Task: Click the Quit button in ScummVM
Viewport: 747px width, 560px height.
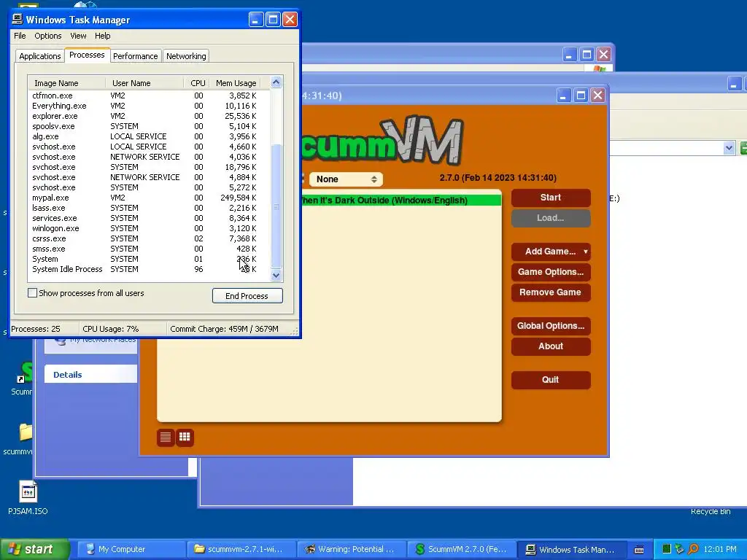Action: coord(551,379)
